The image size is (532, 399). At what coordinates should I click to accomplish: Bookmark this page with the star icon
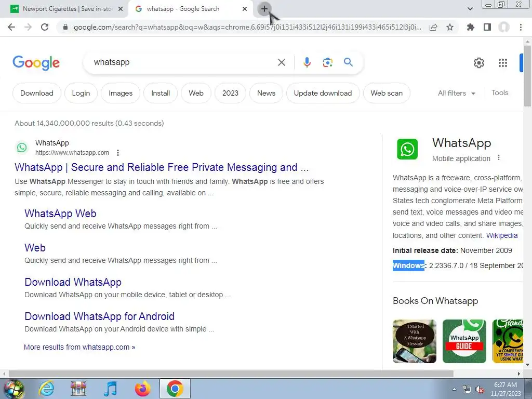pyautogui.click(x=450, y=27)
